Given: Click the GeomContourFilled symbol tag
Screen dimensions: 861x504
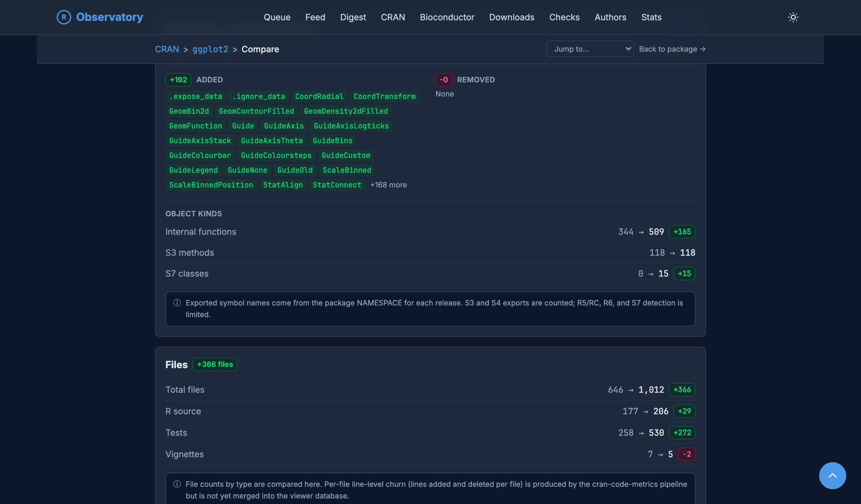Looking at the screenshot, I should 256,111.
